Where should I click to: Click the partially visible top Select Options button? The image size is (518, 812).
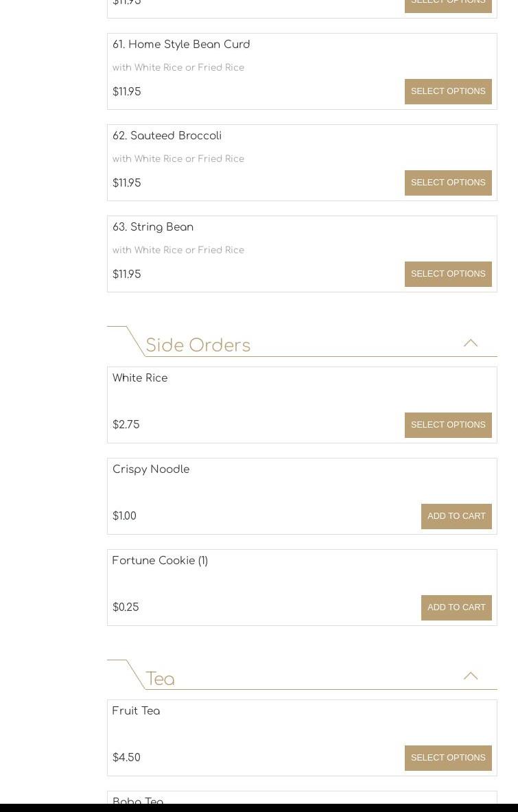(x=448, y=4)
